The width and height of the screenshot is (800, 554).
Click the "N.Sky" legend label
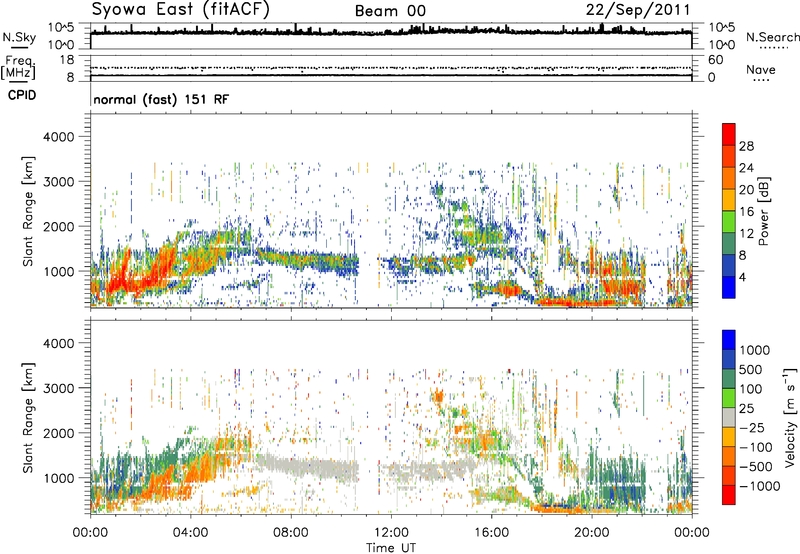19,37
